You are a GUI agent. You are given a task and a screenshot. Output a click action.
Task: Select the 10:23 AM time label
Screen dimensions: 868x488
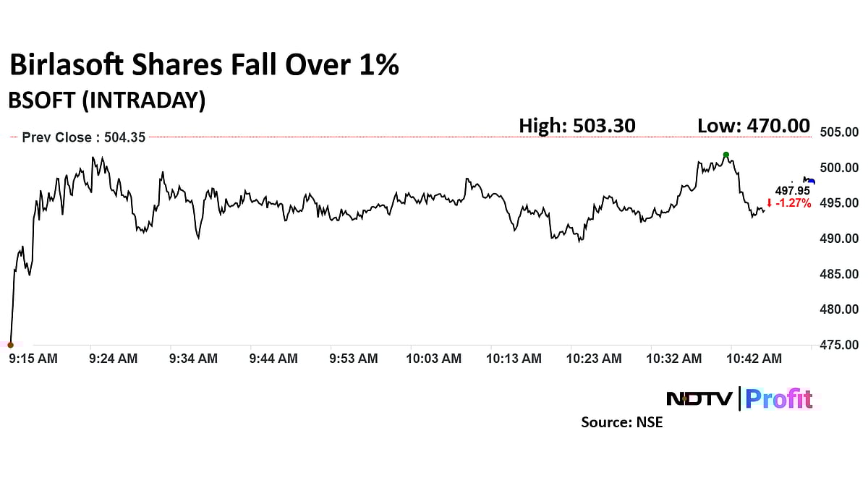pyautogui.click(x=594, y=359)
